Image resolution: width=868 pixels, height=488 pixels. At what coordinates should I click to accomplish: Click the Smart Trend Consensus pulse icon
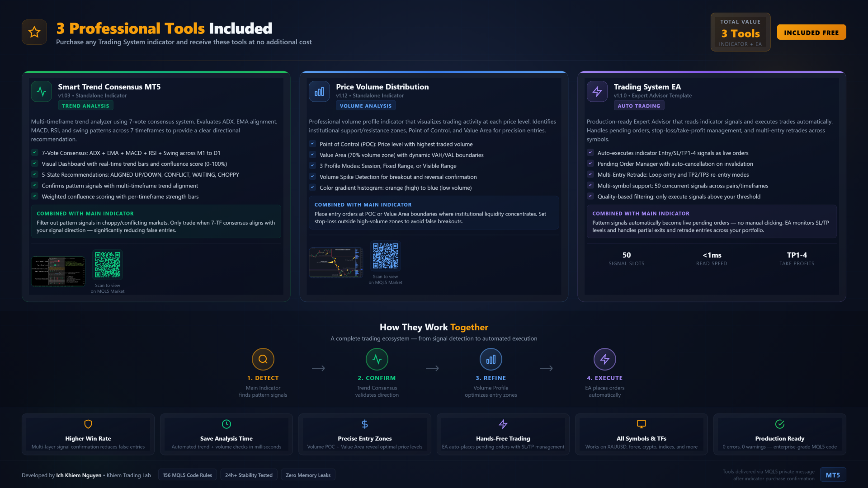tap(42, 92)
